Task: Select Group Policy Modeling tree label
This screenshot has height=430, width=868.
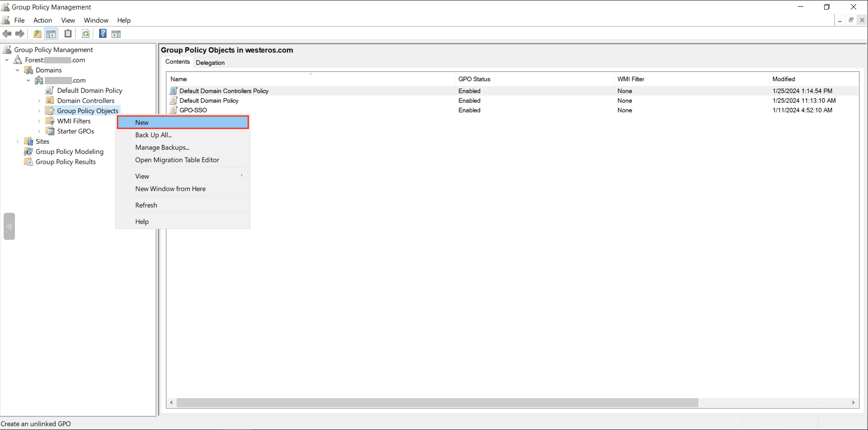Action: [x=69, y=151]
